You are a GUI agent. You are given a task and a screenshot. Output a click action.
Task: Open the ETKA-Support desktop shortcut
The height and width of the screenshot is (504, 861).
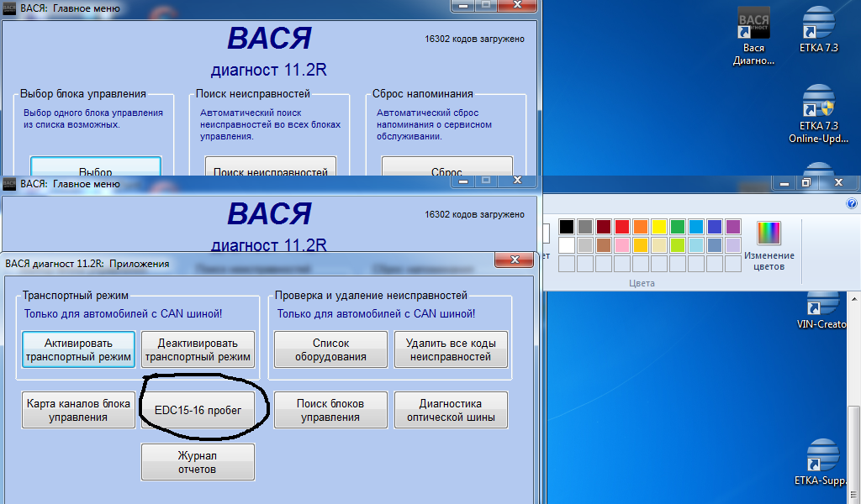point(821,462)
